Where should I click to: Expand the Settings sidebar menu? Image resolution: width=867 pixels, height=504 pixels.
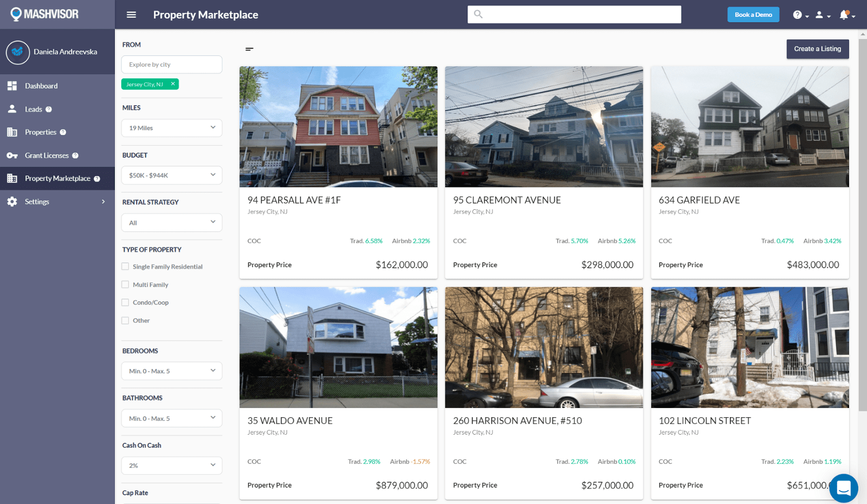tap(37, 201)
